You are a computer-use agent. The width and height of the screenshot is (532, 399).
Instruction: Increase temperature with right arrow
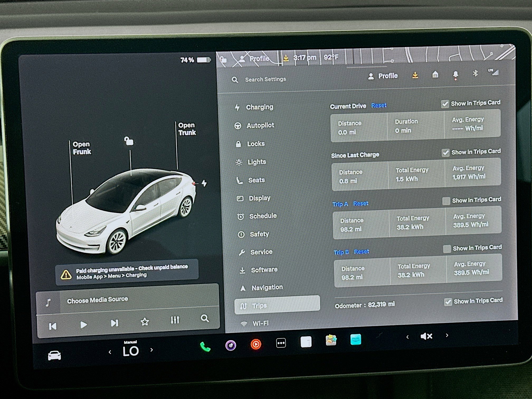(151, 350)
